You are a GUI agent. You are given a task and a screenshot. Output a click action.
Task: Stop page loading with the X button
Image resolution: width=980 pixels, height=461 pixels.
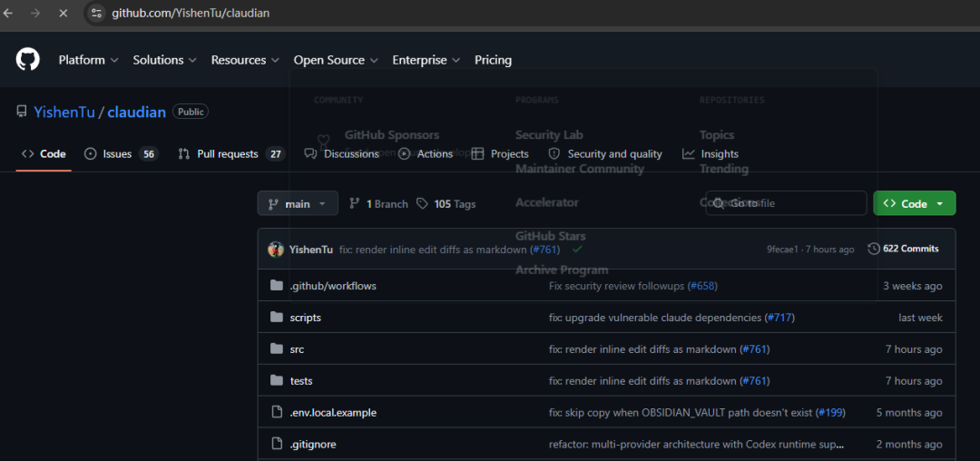click(63, 13)
